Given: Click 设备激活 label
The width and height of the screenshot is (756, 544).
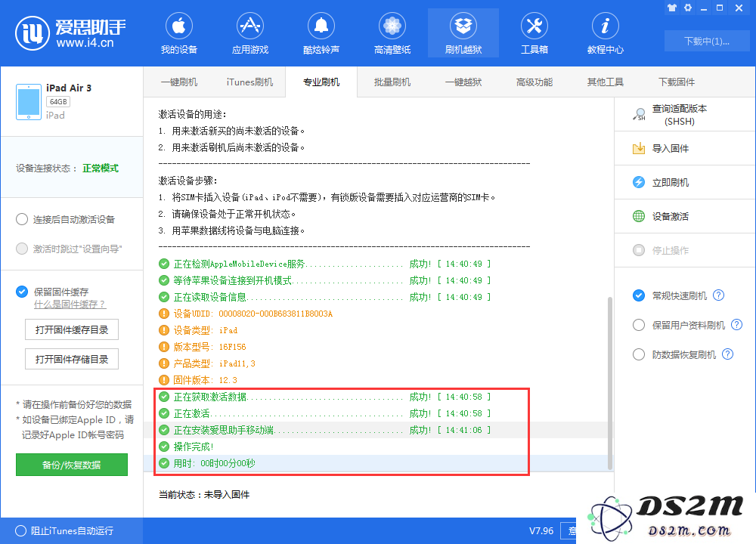Looking at the screenshot, I should click(670, 216).
